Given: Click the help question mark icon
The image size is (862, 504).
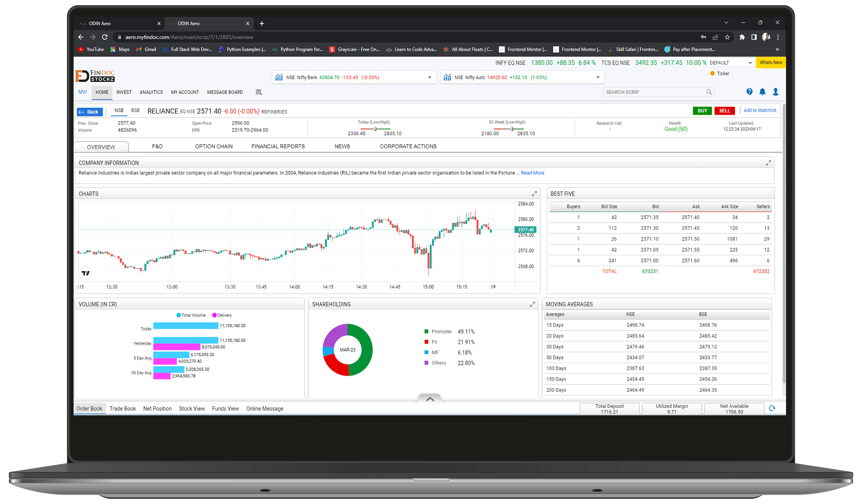Looking at the screenshot, I should point(749,92).
